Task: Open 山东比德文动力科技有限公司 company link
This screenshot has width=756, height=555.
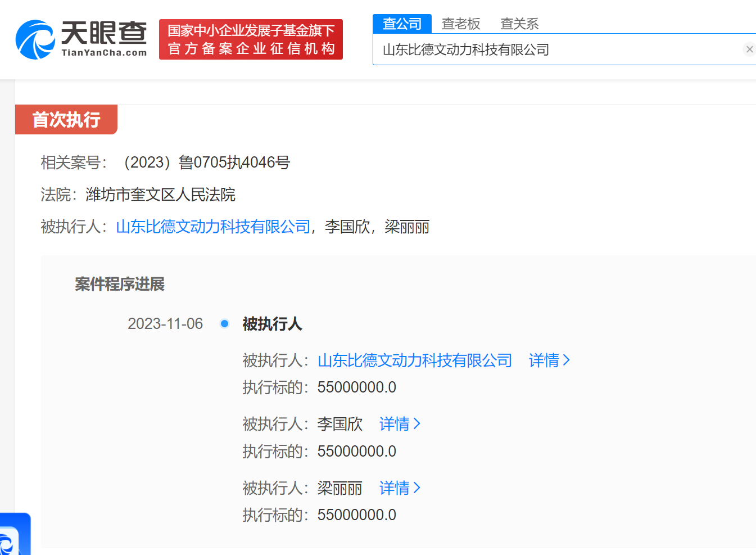Action: click(x=212, y=227)
